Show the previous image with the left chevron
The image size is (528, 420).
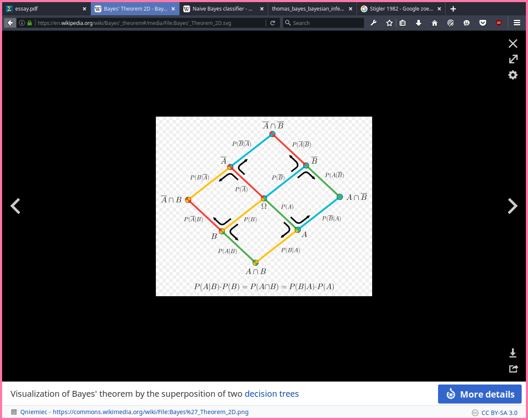16,206
